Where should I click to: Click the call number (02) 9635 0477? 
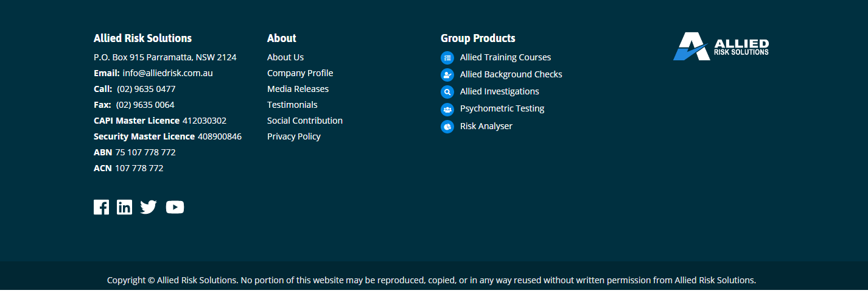coord(146,89)
